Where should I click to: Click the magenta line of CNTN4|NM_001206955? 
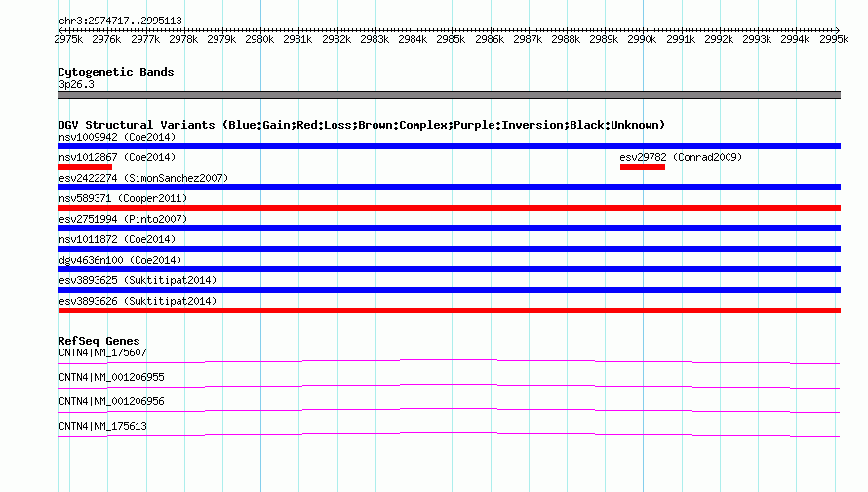(x=449, y=387)
